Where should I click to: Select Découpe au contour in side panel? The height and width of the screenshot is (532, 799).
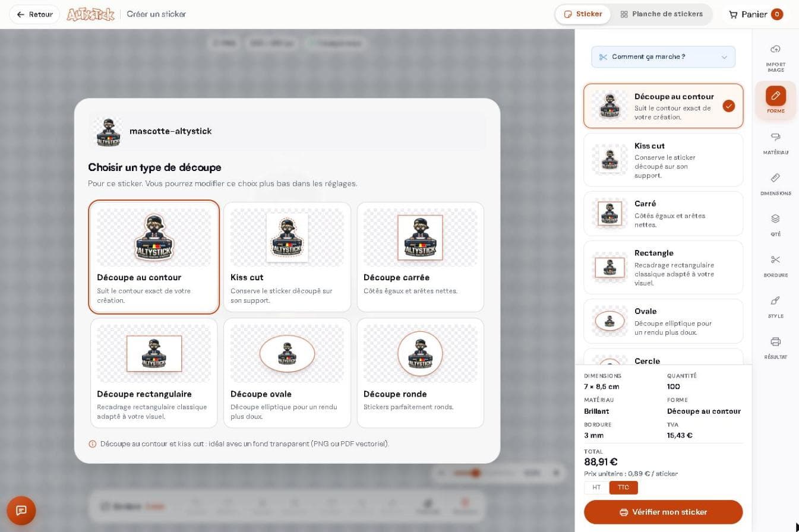663,106
